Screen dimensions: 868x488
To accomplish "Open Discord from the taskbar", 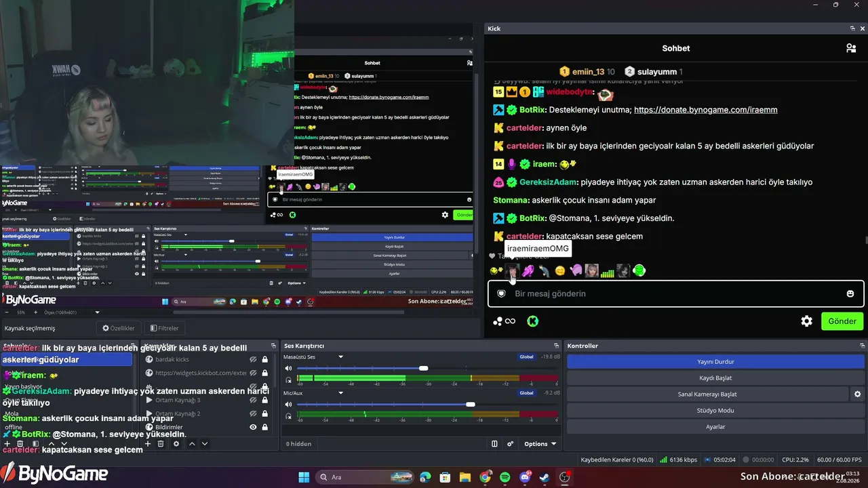I will click(524, 477).
